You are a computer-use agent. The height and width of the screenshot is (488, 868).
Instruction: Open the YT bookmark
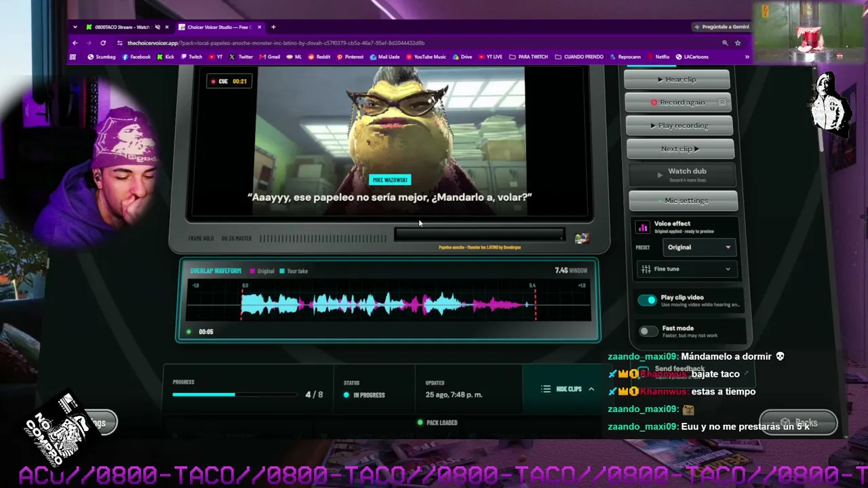tap(216, 57)
